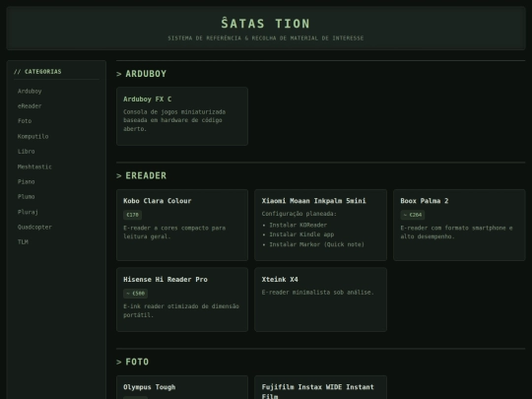Click the Arduboy FX C description text
The height and width of the screenshot is (399, 532).
[x=174, y=120]
